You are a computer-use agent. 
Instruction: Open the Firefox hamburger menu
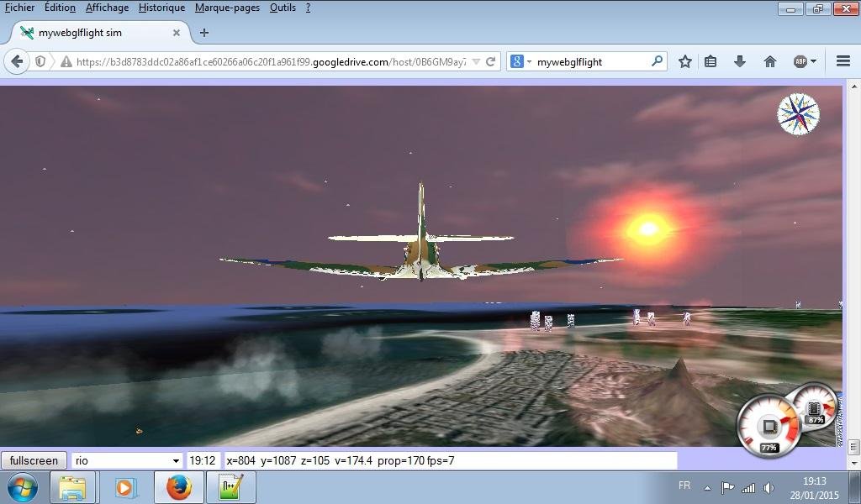(843, 61)
